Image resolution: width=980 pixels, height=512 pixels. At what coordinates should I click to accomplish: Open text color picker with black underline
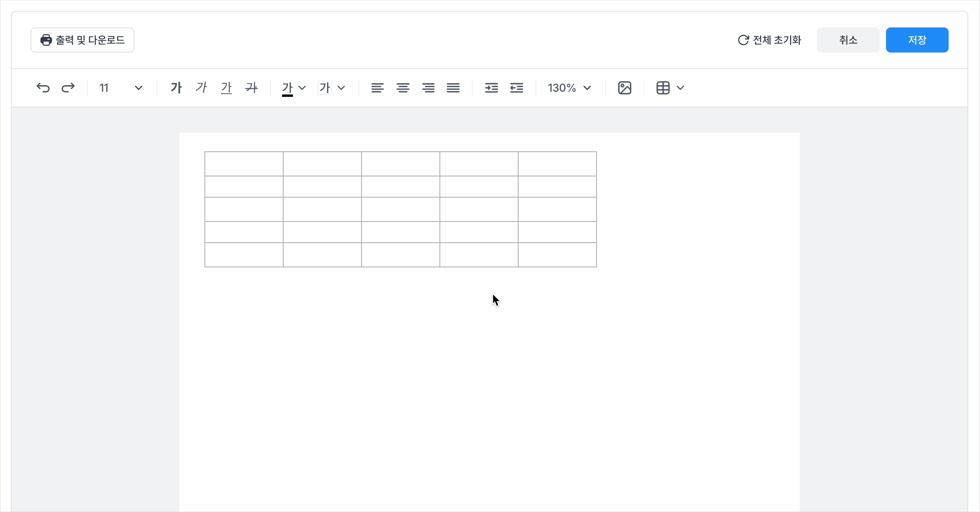pyautogui.click(x=287, y=88)
